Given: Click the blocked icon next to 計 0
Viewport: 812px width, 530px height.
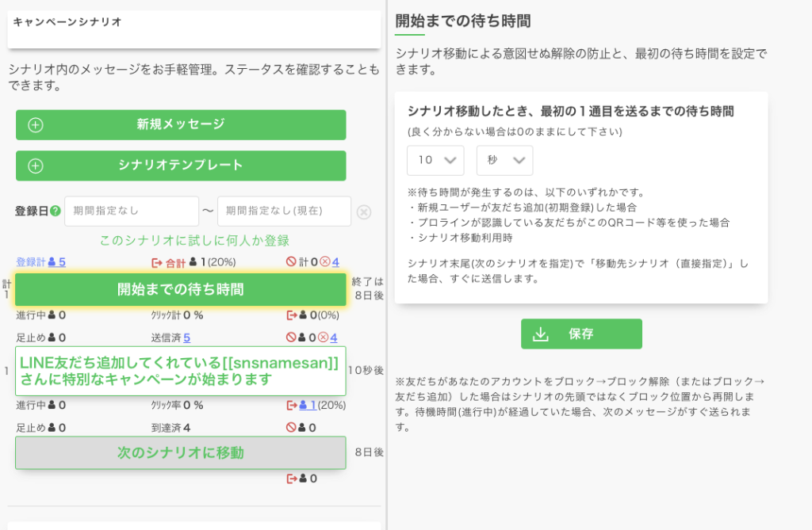Looking at the screenshot, I should click(x=291, y=262).
